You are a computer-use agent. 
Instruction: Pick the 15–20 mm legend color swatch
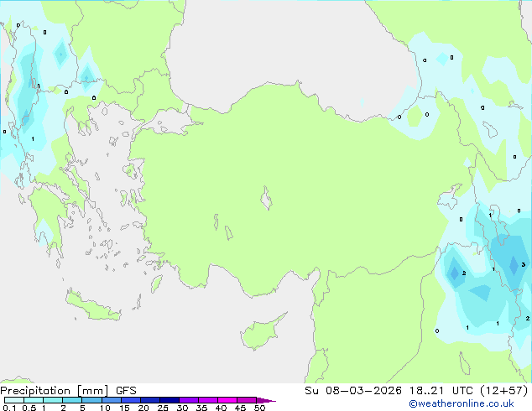130,400
